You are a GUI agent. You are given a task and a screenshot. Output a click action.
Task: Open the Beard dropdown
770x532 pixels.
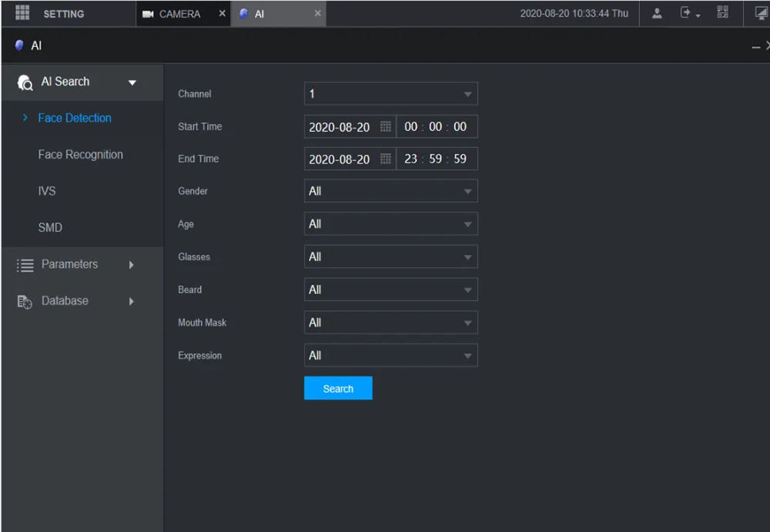[391, 289]
